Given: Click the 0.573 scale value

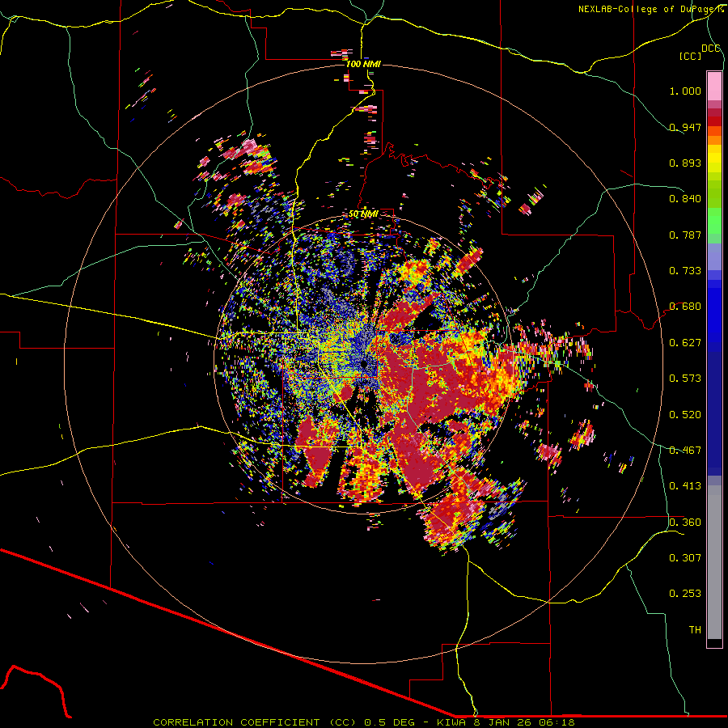Looking at the screenshot, I should (x=685, y=379).
